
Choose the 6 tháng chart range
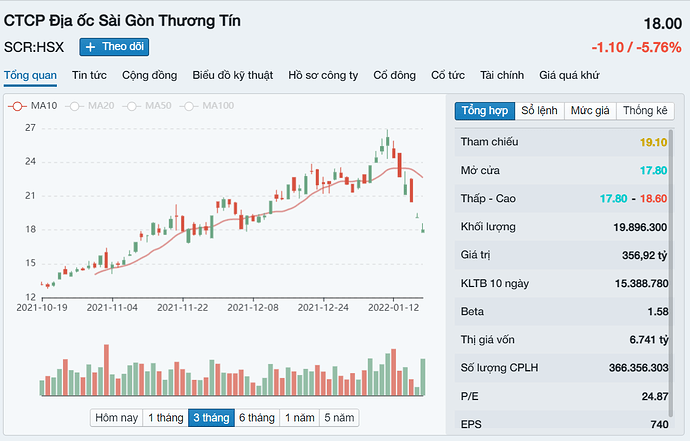tap(256, 418)
